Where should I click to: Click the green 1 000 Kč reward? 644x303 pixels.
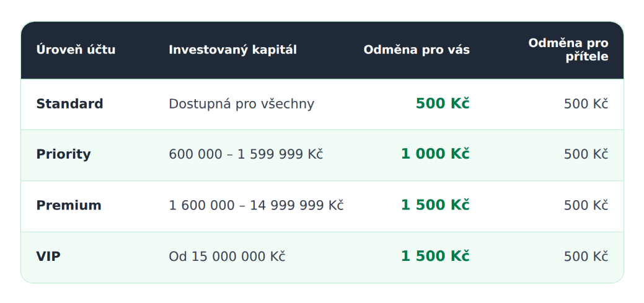pos(435,154)
